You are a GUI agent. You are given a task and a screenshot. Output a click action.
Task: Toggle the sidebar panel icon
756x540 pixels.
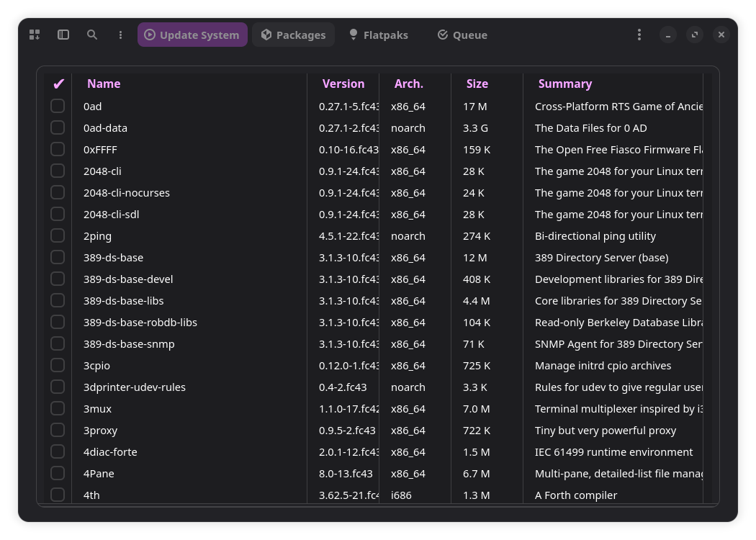pyautogui.click(x=63, y=35)
